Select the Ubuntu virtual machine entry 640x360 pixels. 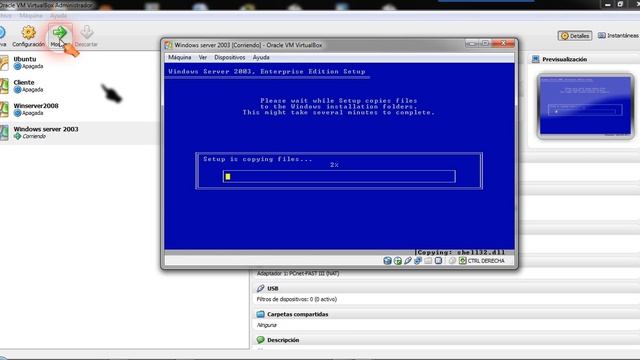click(80, 62)
